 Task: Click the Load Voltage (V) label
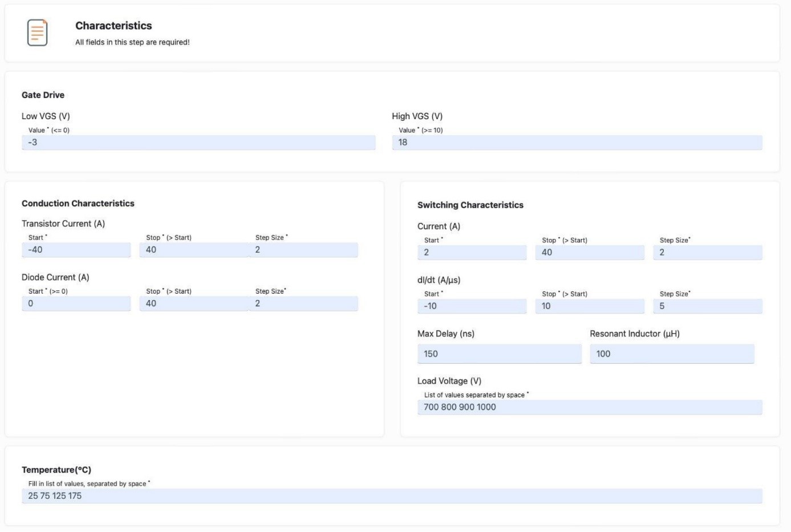tap(449, 381)
